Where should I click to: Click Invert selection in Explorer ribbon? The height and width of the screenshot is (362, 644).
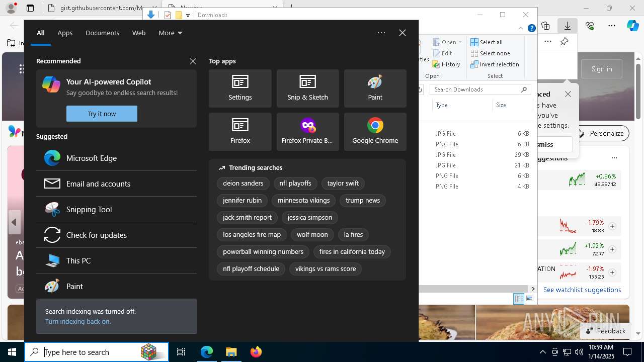495,64
